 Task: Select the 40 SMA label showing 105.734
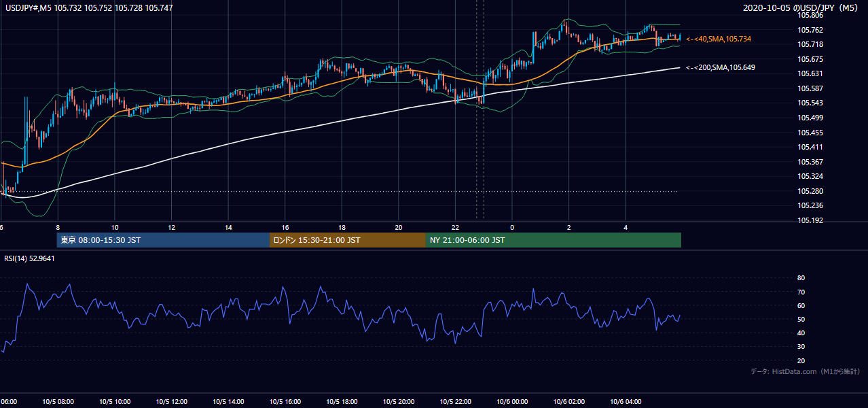[719, 39]
